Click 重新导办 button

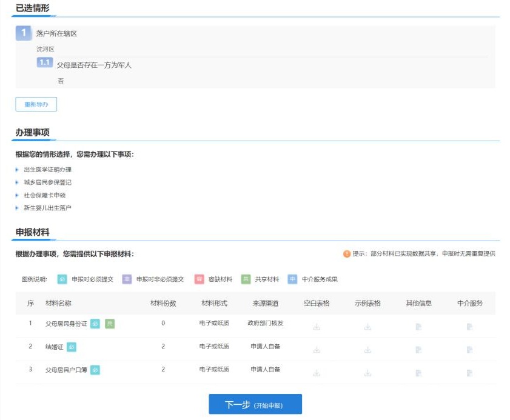(x=36, y=104)
